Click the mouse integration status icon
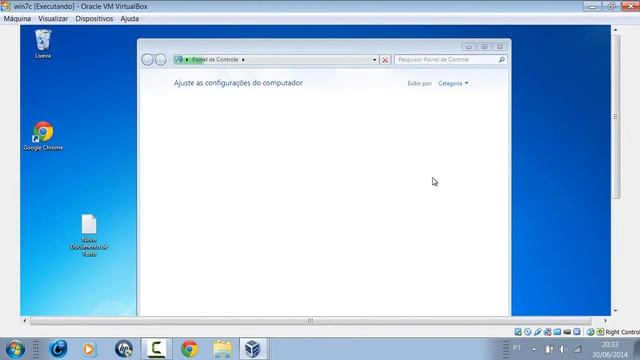 [577, 332]
